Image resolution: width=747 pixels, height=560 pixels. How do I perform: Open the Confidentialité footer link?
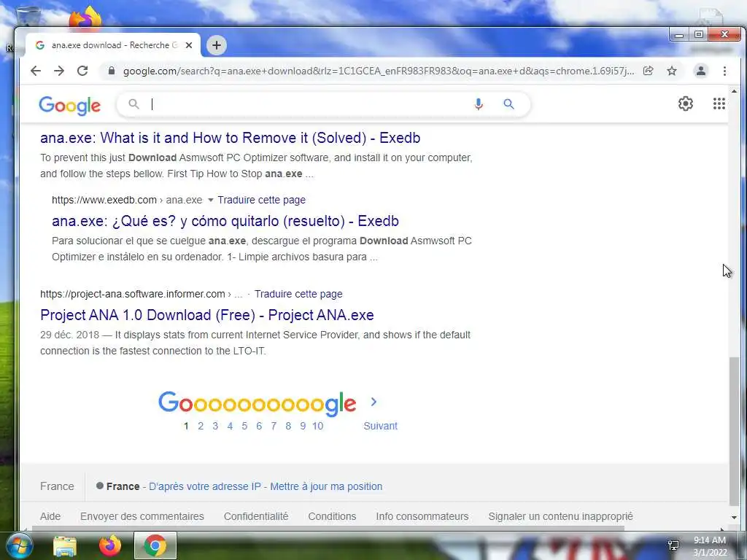256,516
